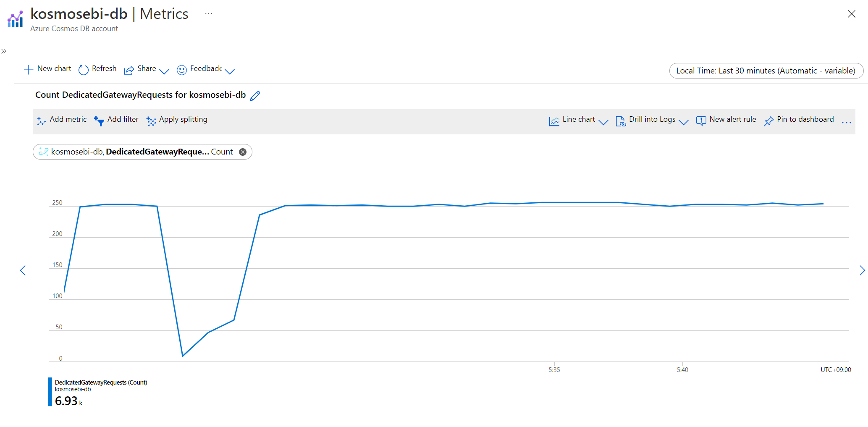Click the Add filter funnel icon
This screenshot has height=427, width=868.
(x=99, y=121)
